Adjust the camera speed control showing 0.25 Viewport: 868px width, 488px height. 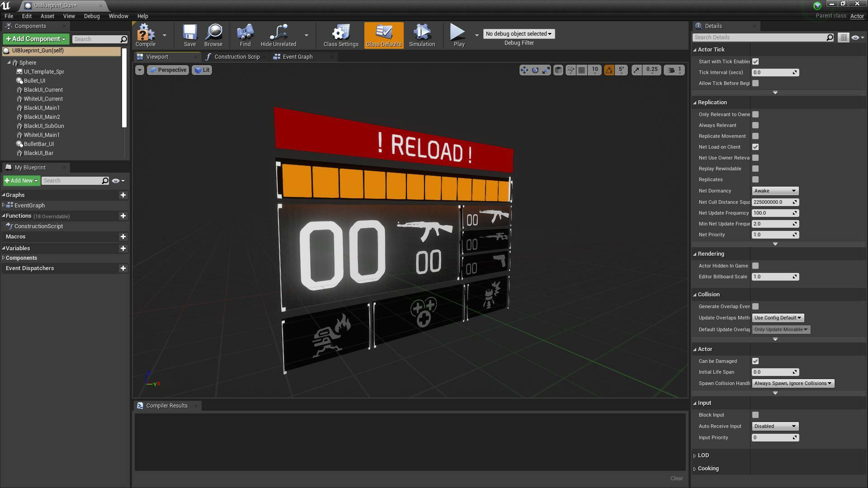tap(651, 70)
